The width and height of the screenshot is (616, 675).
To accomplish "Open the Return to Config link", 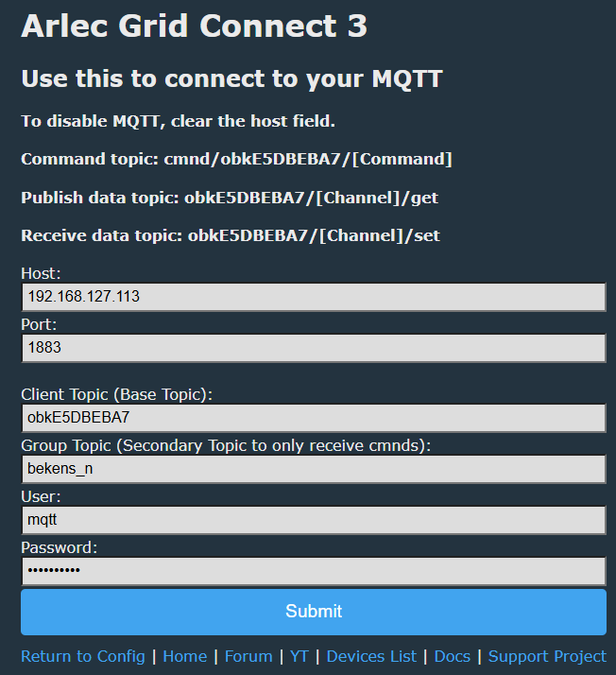I will 83,656.
